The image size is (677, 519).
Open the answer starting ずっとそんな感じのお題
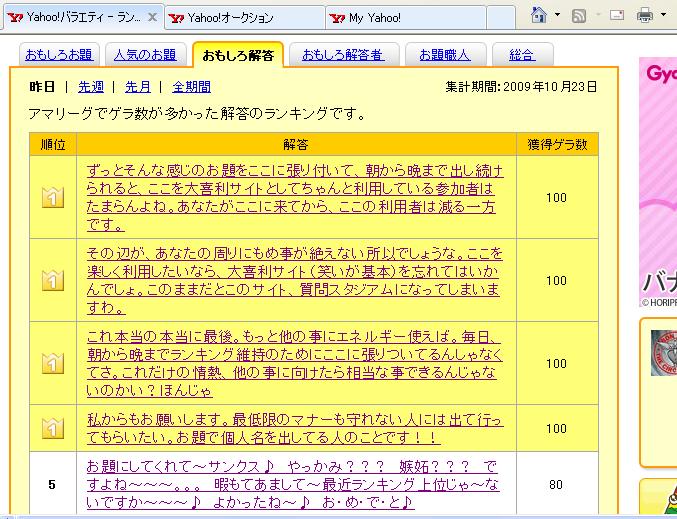[x=295, y=198]
